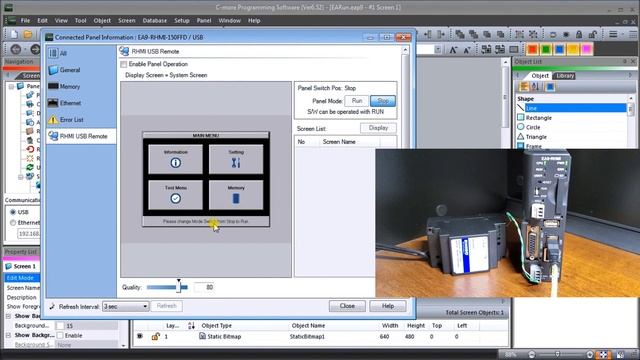Click the Unlock object toolbar icon
Image resolution: width=640 pixels, height=360 pixels.
[592, 35]
